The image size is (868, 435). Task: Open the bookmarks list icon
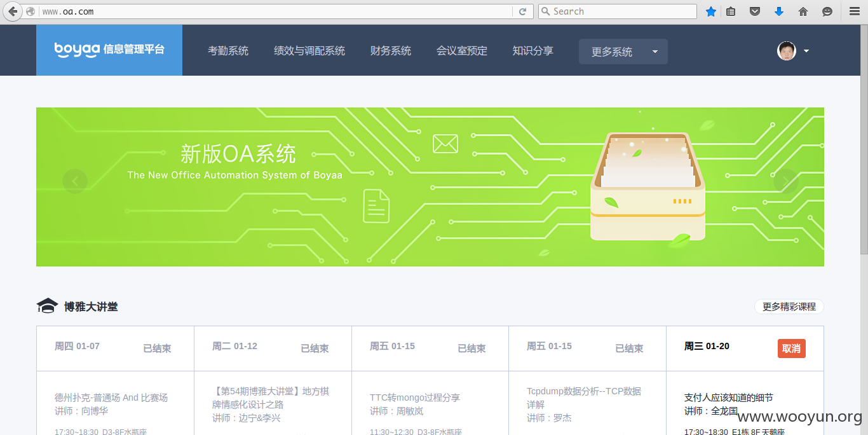coord(731,11)
